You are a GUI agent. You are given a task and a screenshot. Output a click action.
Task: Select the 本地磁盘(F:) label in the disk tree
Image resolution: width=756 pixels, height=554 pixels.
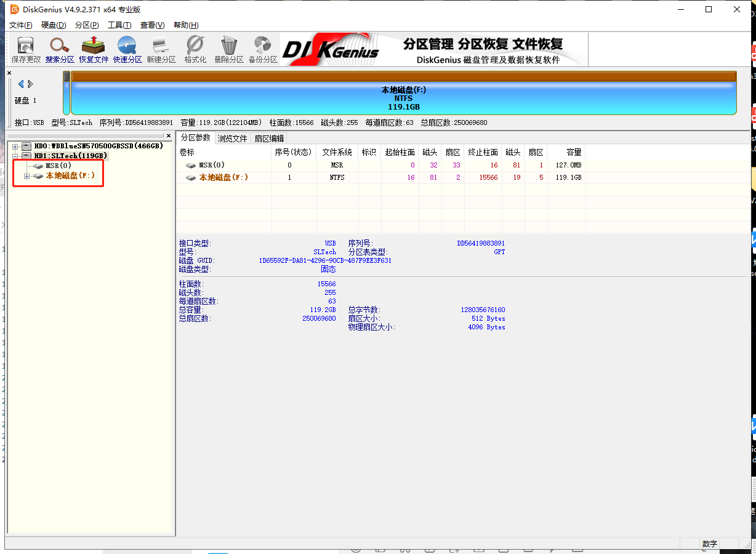[70, 176]
